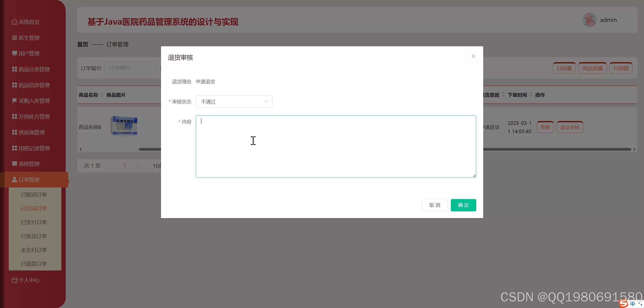Toggle sorting on 退货原因 column
644x308 pixels.
pyautogui.click(x=503, y=95)
